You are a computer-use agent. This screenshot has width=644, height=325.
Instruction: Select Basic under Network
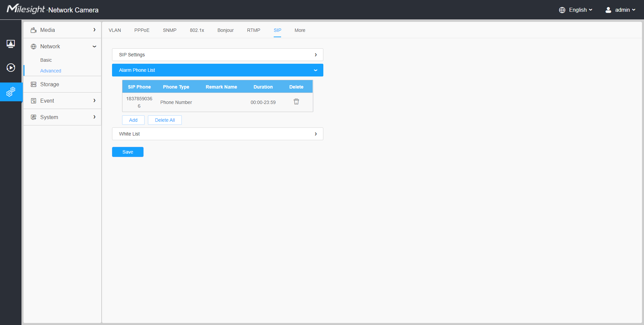click(x=46, y=60)
